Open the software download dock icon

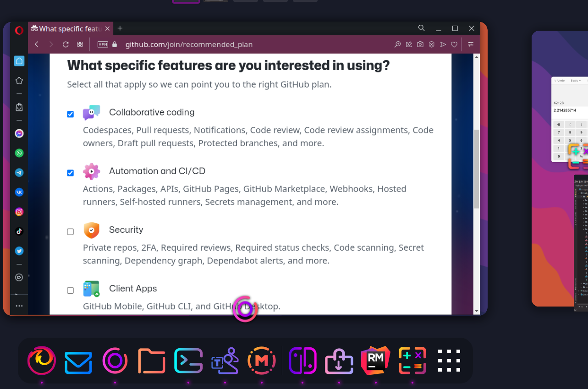[339, 362]
